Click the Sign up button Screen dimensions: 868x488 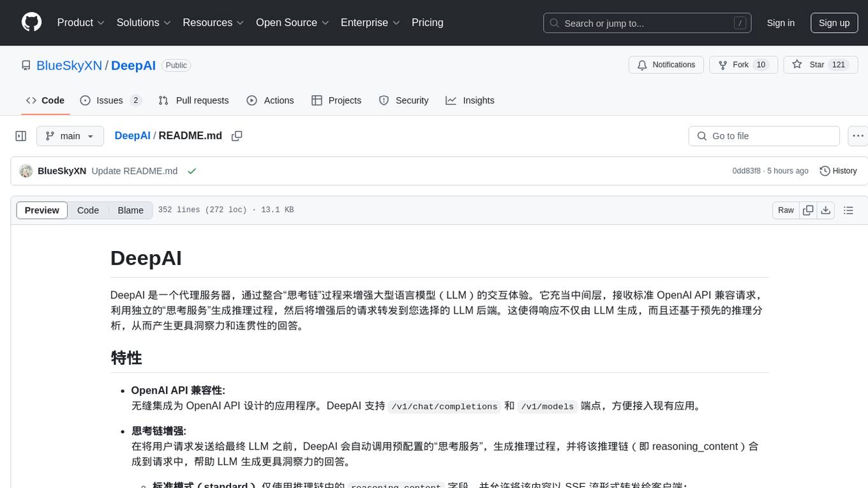[834, 23]
